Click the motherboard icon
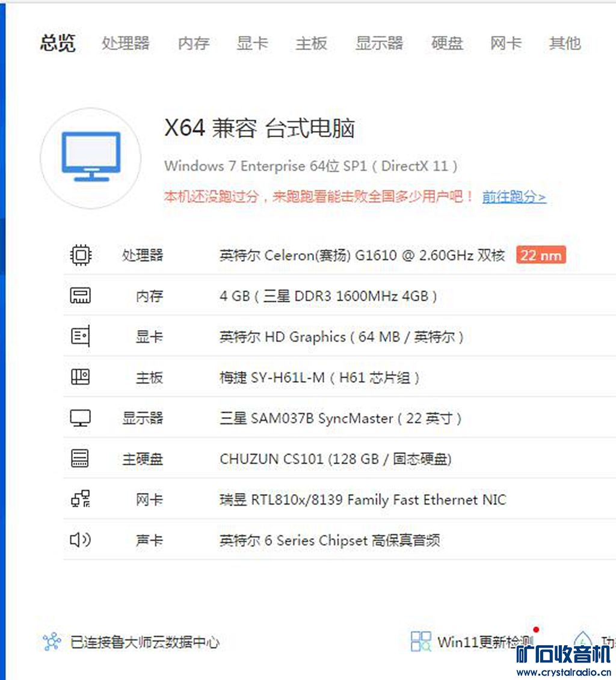The height and width of the screenshot is (680, 616). point(81,377)
